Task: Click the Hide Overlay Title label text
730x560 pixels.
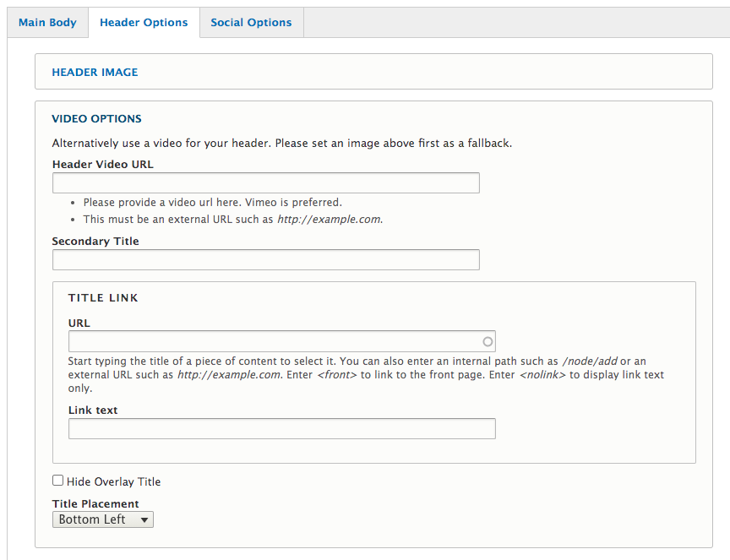Action: (113, 482)
